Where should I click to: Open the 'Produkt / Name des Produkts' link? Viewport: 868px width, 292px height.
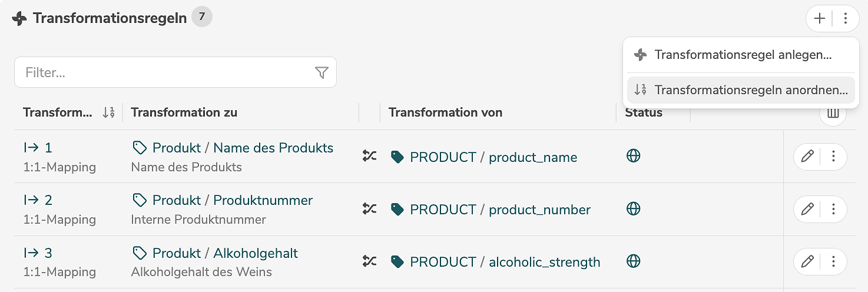tap(242, 148)
